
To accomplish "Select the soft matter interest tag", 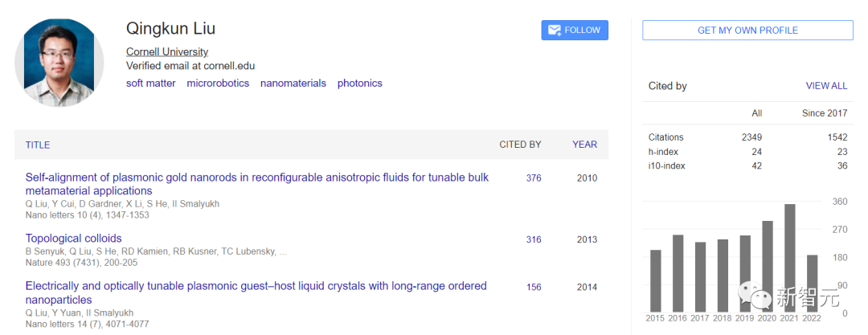I will [x=150, y=84].
